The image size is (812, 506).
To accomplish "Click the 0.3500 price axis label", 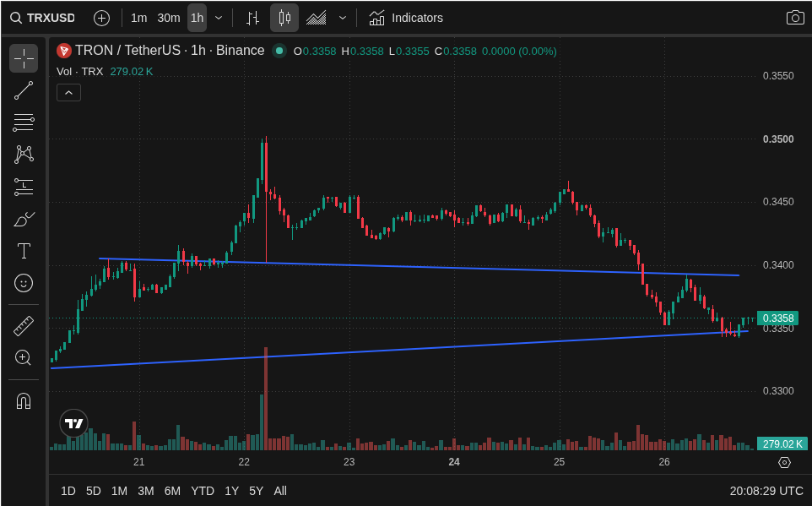I will (x=778, y=139).
